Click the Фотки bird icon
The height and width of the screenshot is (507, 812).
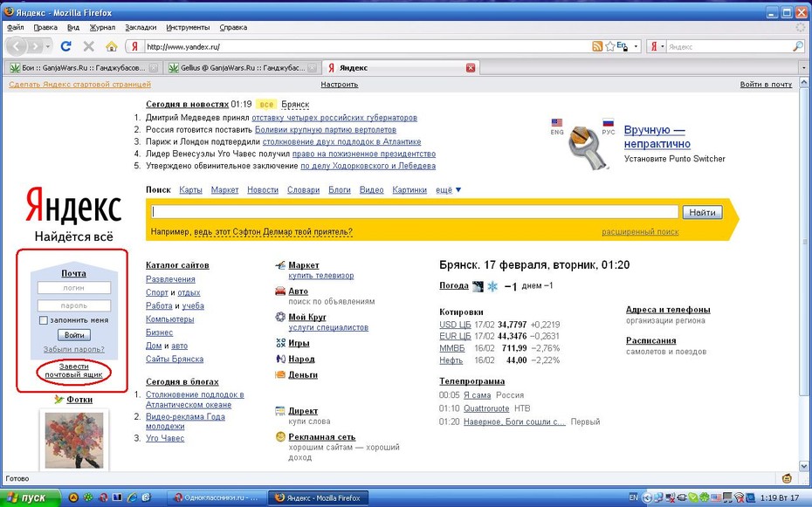[59, 400]
